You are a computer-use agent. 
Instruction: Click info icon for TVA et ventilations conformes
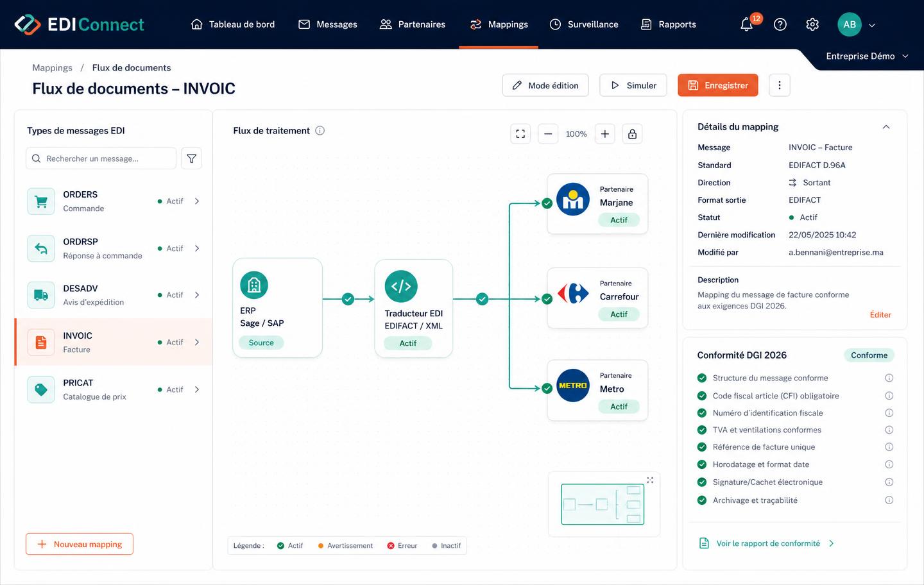click(x=889, y=430)
